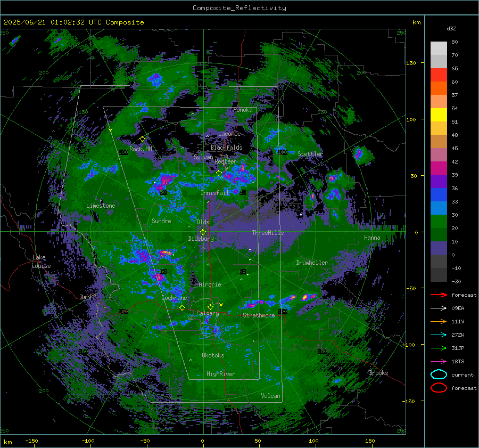Pick the red 60-65 dBZ color swatch

pyautogui.click(x=439, y=75)
